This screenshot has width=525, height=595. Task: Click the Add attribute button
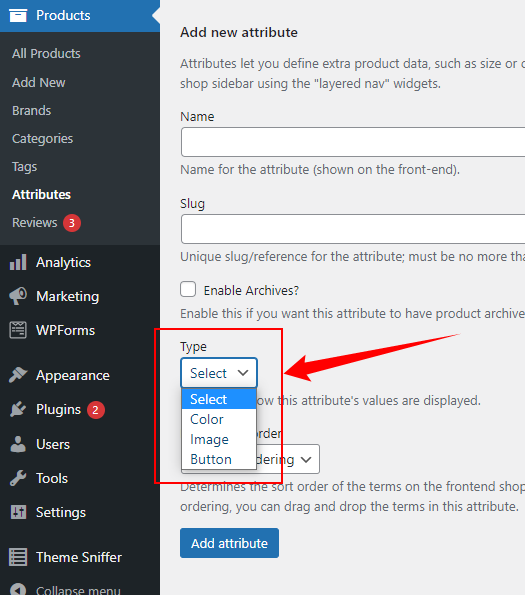pos(229,543)
